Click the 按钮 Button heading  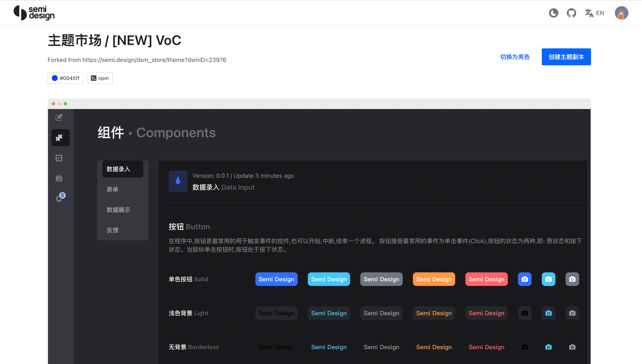click(189, 227)
